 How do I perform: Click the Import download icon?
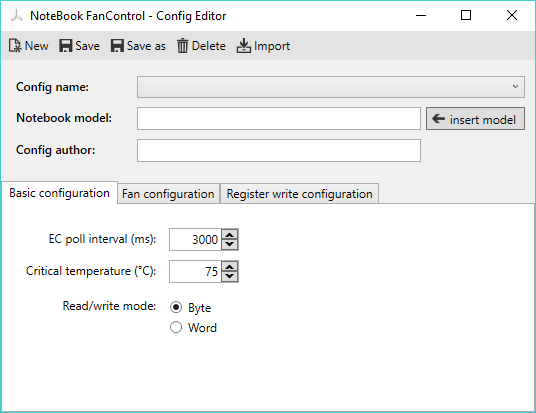pos(243,46)
